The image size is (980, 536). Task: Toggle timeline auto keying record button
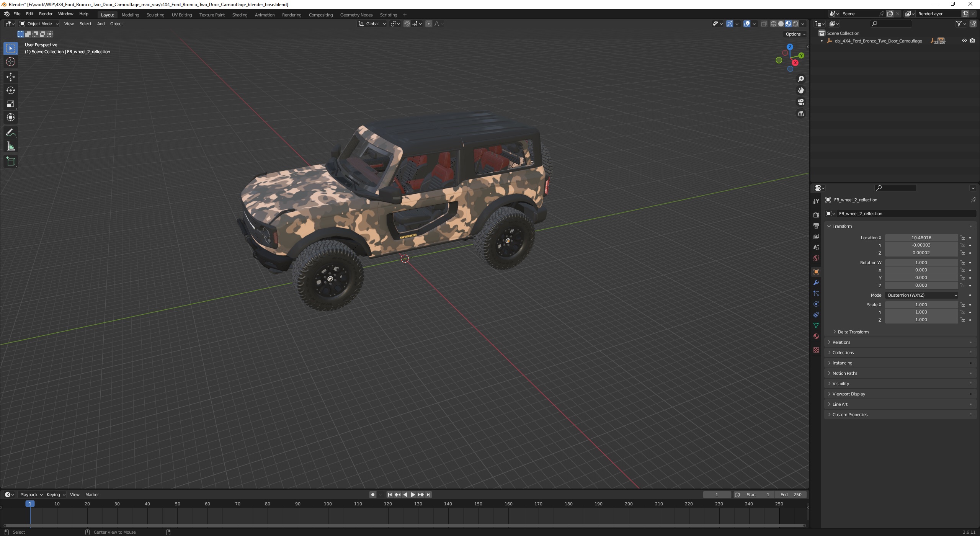click(373, 495)
